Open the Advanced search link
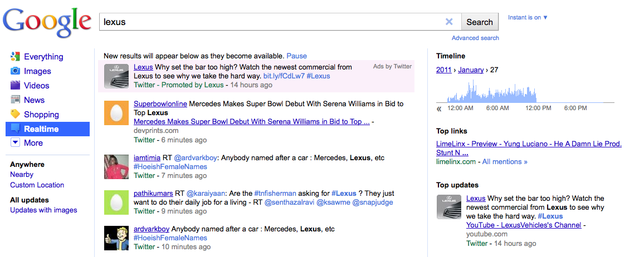Image resolution: width=644 pixels, height=257 pixels. [x=475, y=38]
